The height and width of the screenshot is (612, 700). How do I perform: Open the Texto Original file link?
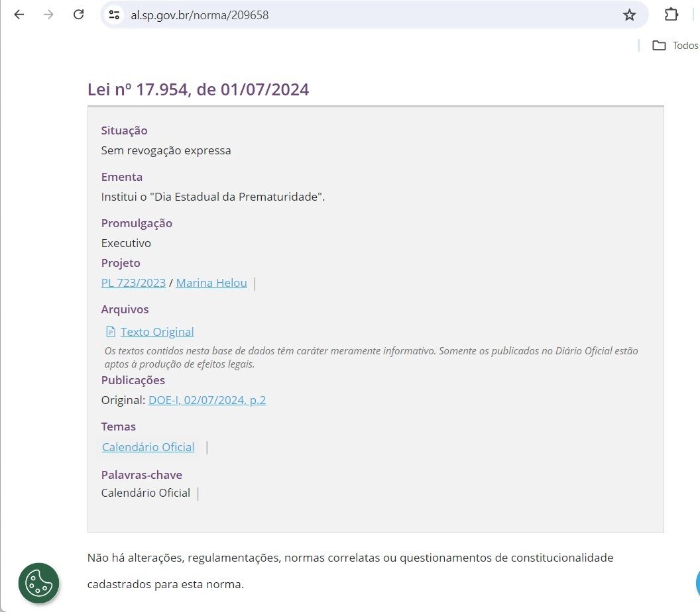pos(157,332)
